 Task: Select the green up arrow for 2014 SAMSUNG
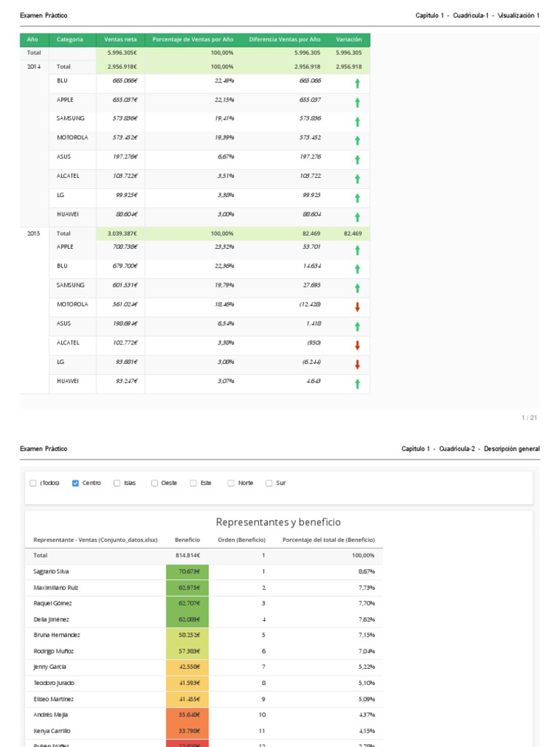pos(357,122)
